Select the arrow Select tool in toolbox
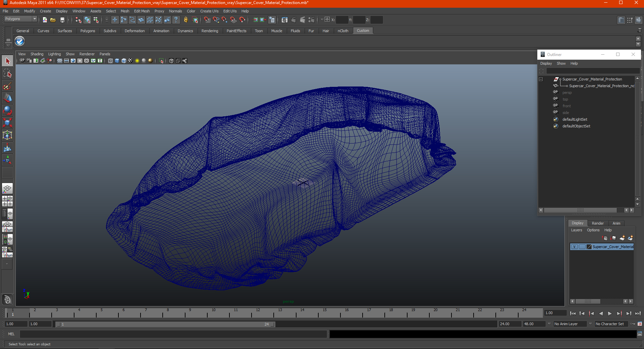 tap(7, 61)
